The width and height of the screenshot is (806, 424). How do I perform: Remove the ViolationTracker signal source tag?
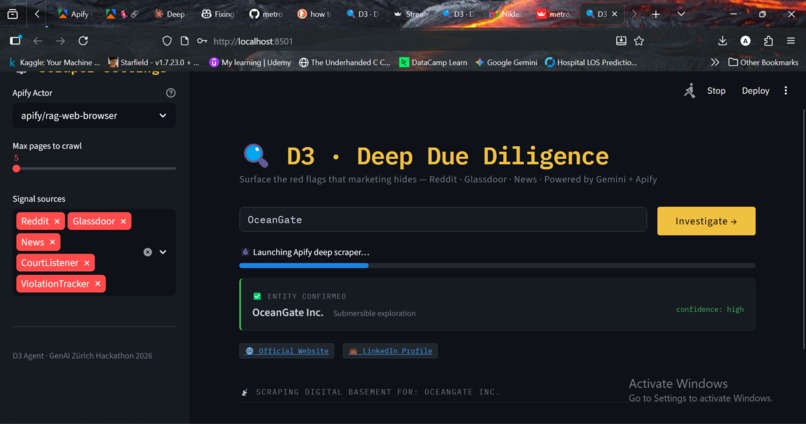98,284
